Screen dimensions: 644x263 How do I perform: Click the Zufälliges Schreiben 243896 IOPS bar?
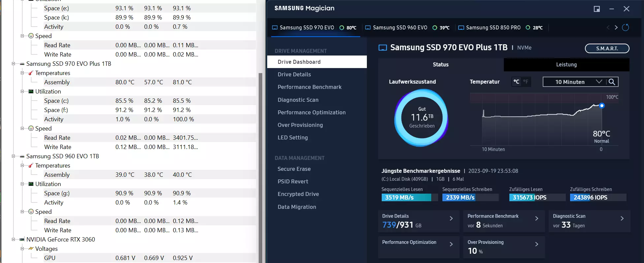[598, 197]
